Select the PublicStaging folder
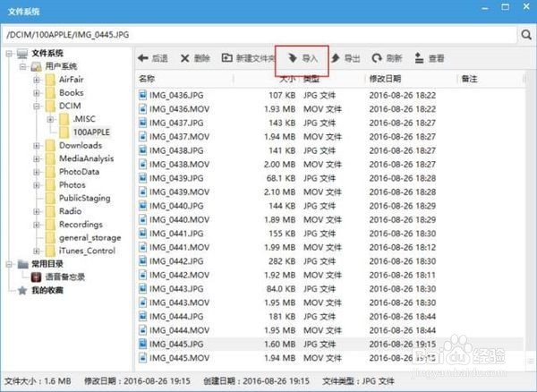This screenshot has width=537, height=392. (85, 198)
